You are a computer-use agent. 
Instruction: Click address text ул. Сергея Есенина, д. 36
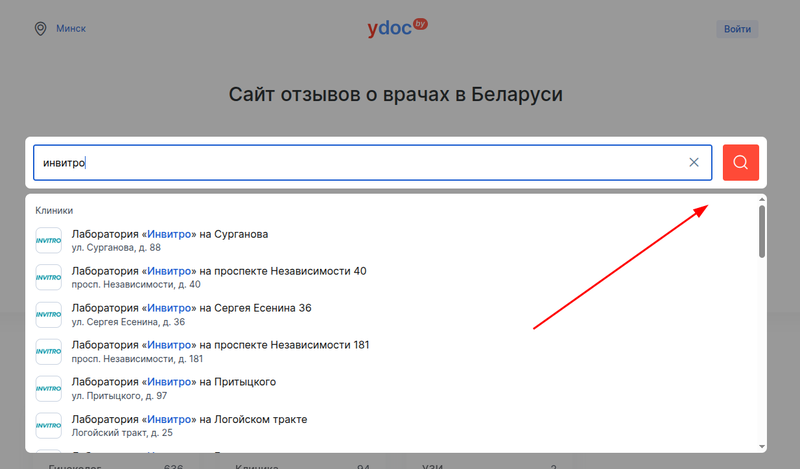(x=128, y=322)
